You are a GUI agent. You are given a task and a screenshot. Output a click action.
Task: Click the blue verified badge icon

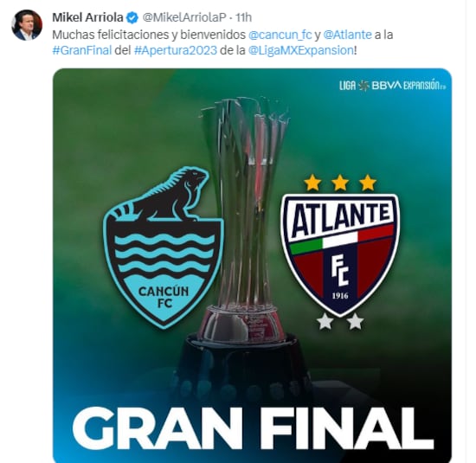[x=132, y=17]
